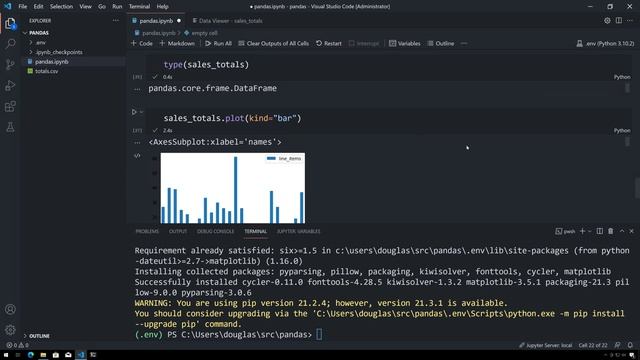Open the Extensions view

(x=10, y=107)
